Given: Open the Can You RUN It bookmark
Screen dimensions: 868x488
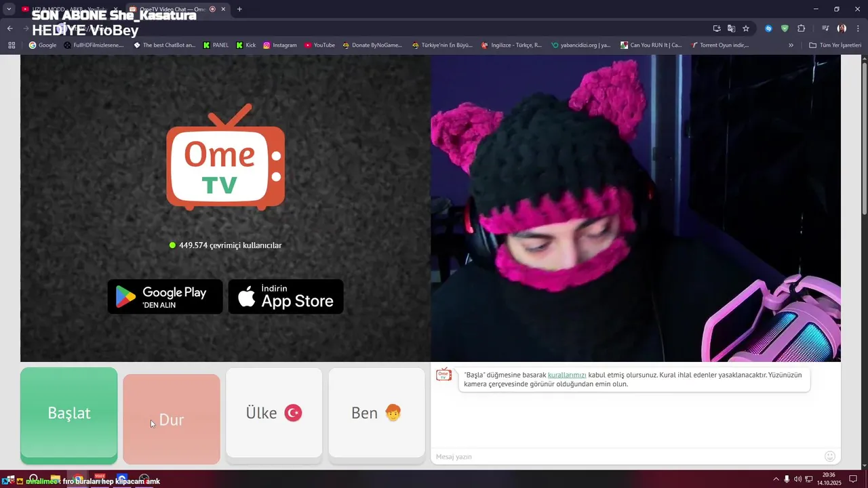Looking at the screenshot, I should tap(651, 45).
